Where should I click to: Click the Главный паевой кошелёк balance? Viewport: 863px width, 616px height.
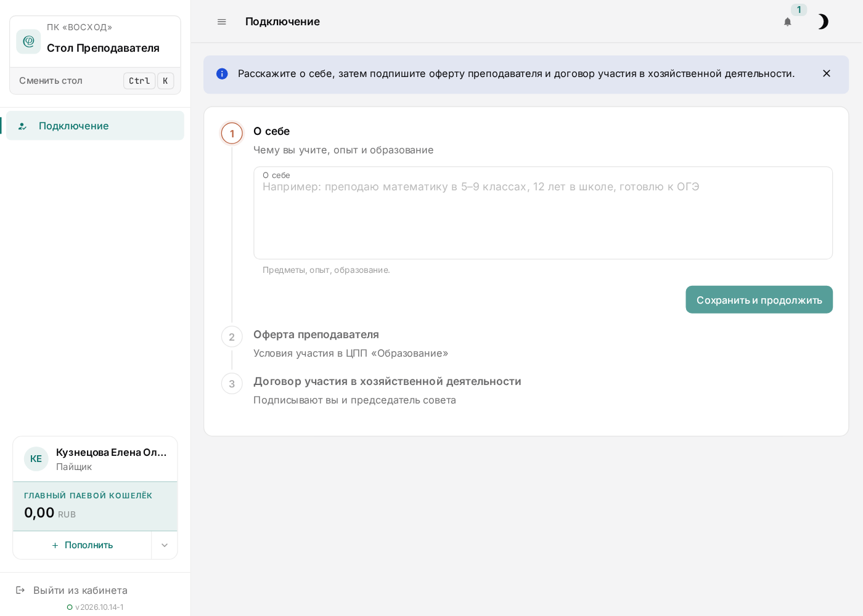tap(96, 506)
